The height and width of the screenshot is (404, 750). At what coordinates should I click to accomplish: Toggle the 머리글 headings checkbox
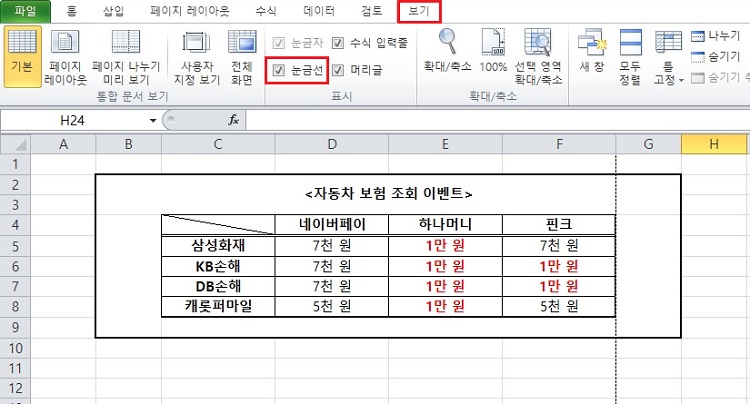[x=338, y=71]
